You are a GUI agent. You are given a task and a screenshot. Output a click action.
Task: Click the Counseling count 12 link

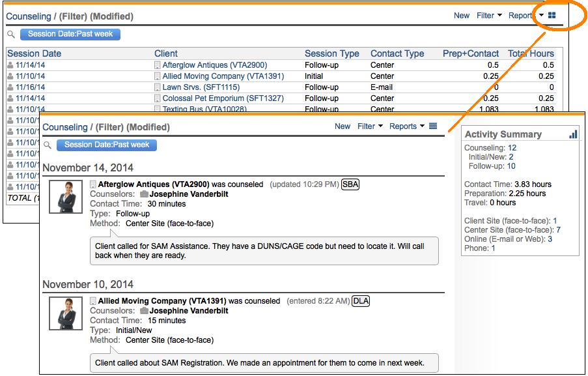click(x=512, y=148)
